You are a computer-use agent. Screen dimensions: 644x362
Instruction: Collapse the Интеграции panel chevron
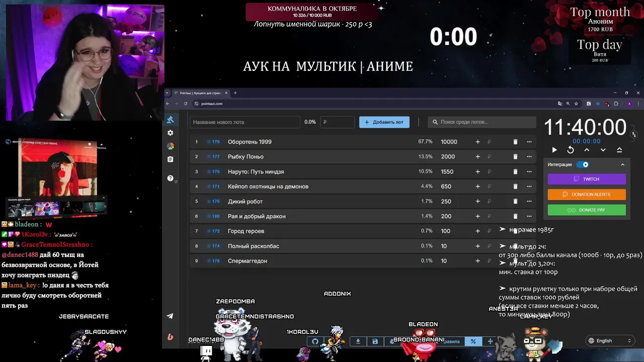[x=622, y=164]
